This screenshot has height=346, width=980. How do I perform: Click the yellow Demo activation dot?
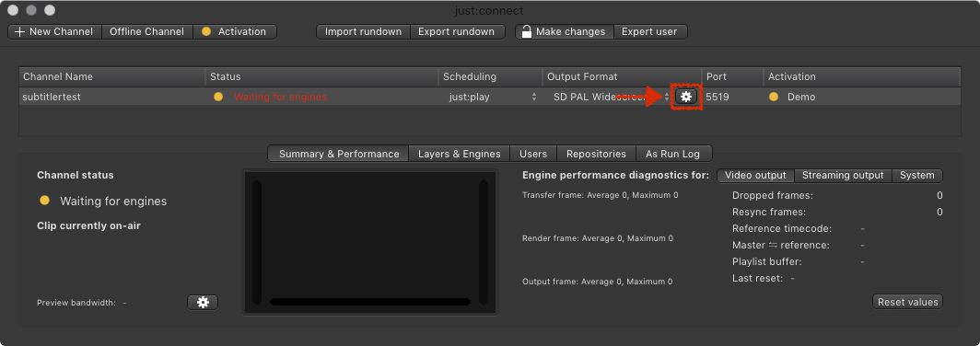point(774,97)
